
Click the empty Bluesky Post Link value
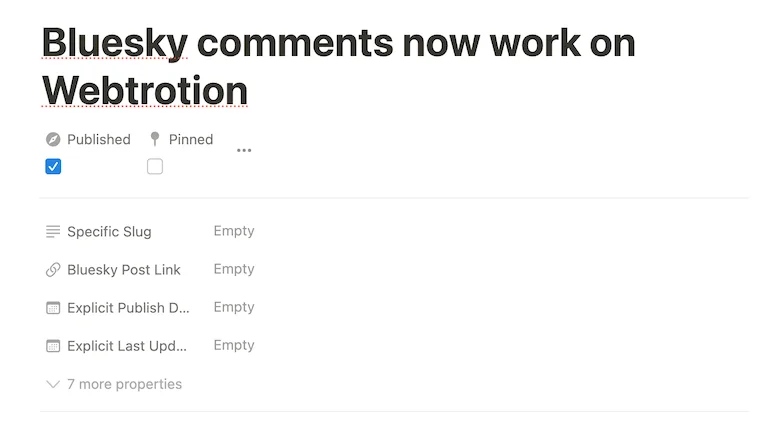point(234,269)
